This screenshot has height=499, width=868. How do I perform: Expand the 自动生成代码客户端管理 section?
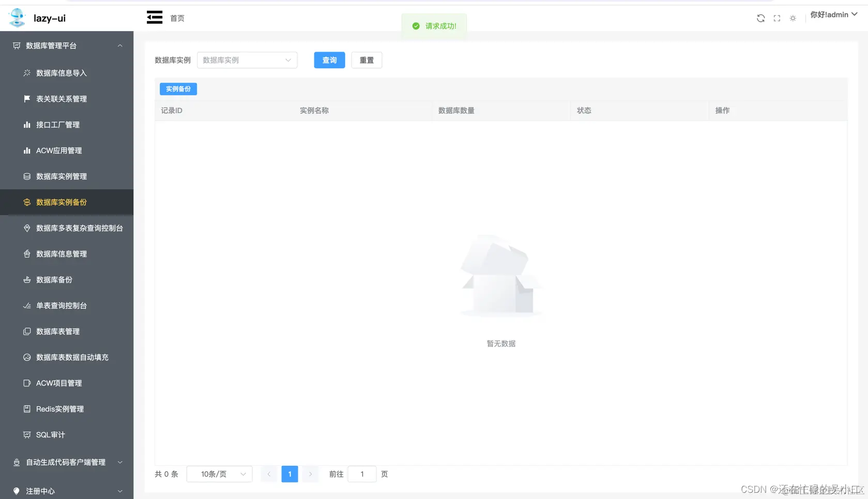coord(64,462)
